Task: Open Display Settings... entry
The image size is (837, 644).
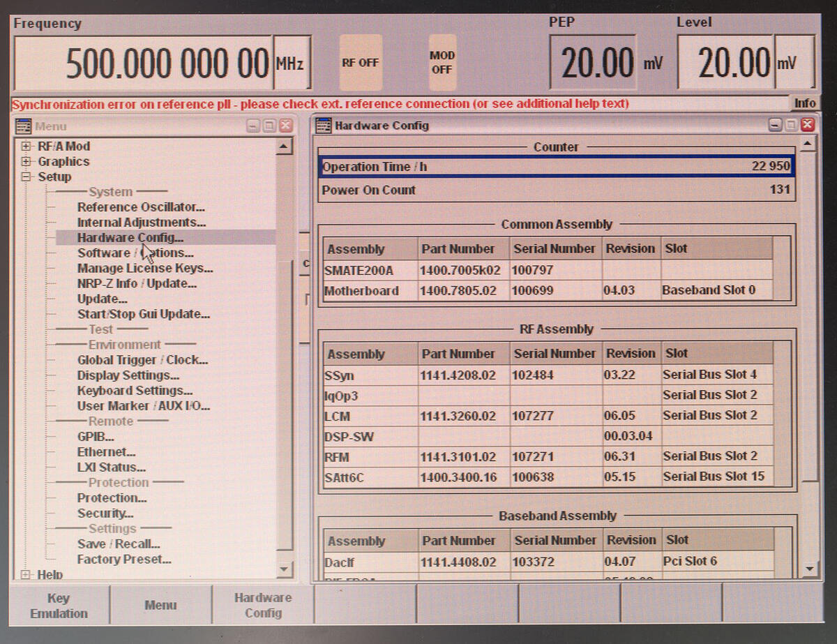Action: pos(128,376)
